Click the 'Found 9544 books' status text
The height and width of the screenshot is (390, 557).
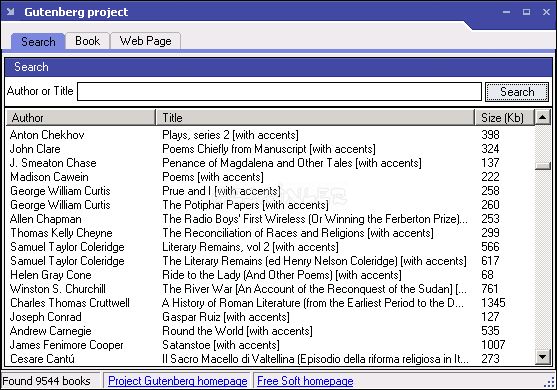47,381
